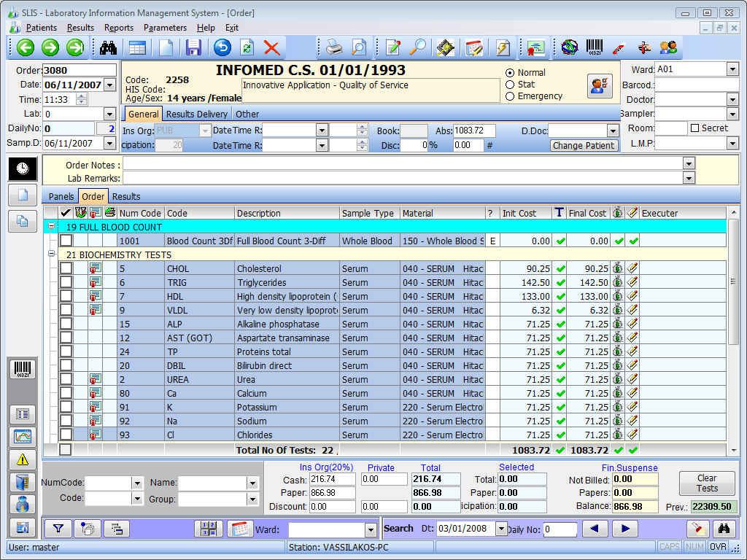Click the barcode icon in left sidebar
The image size is (747, 560).
point(23,369)
